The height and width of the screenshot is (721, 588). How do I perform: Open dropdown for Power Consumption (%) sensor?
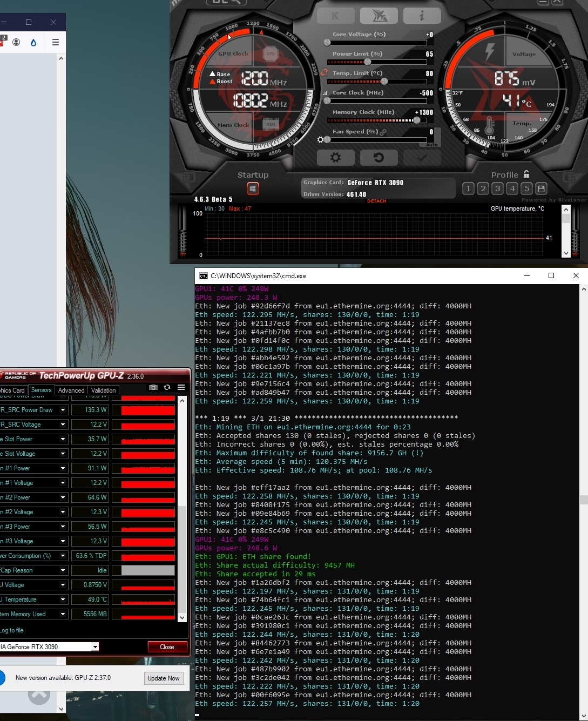click(63, 556)
